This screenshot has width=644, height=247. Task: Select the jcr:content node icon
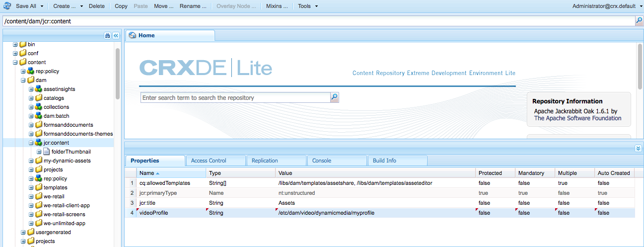39,143
